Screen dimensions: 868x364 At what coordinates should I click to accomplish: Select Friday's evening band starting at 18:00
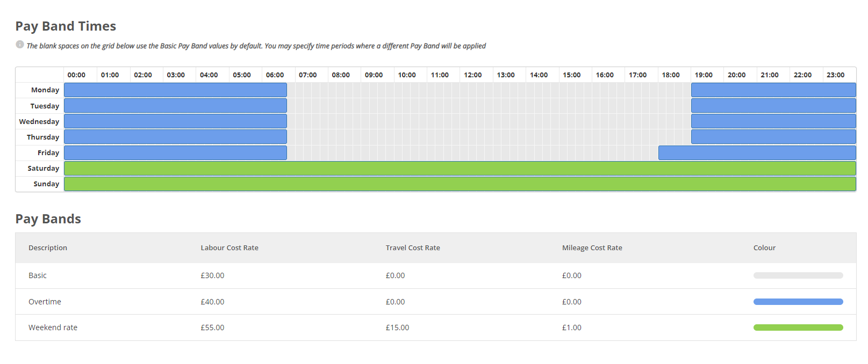[x=757, y=153]
